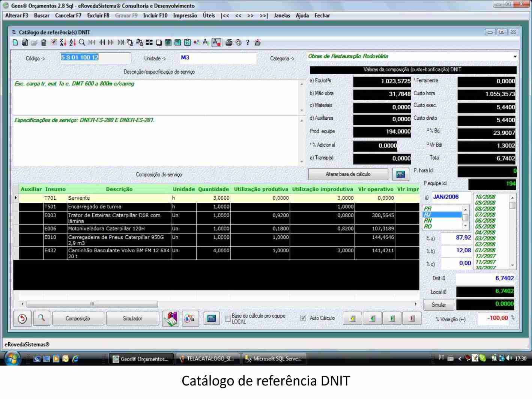Click the question mark help icon
Screen dimensions: 532x399
(248, 42)
